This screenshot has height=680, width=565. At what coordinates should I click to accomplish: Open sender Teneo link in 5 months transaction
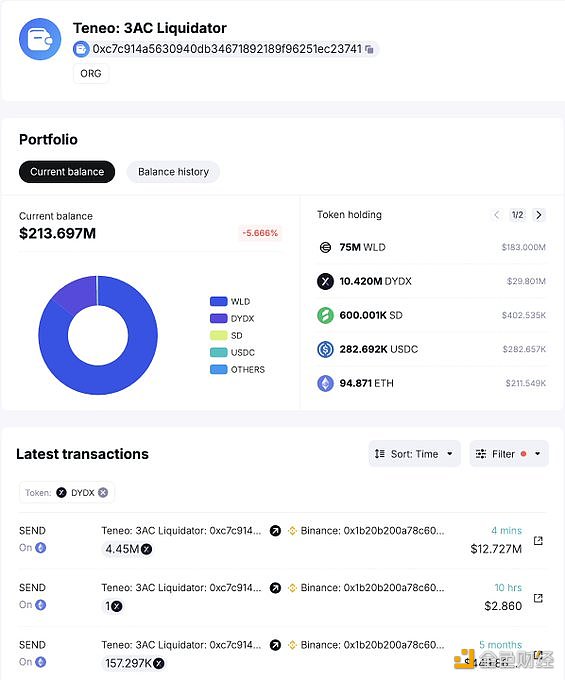coord(181,645)
